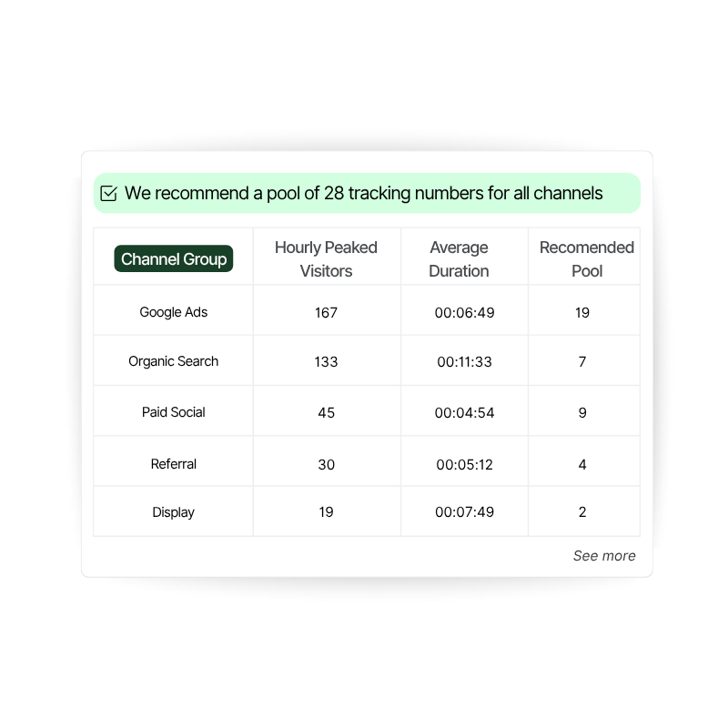Click the 30 visitors value for Referral
Viewport: 728px width, 728px height.
[x=327, y=463]
